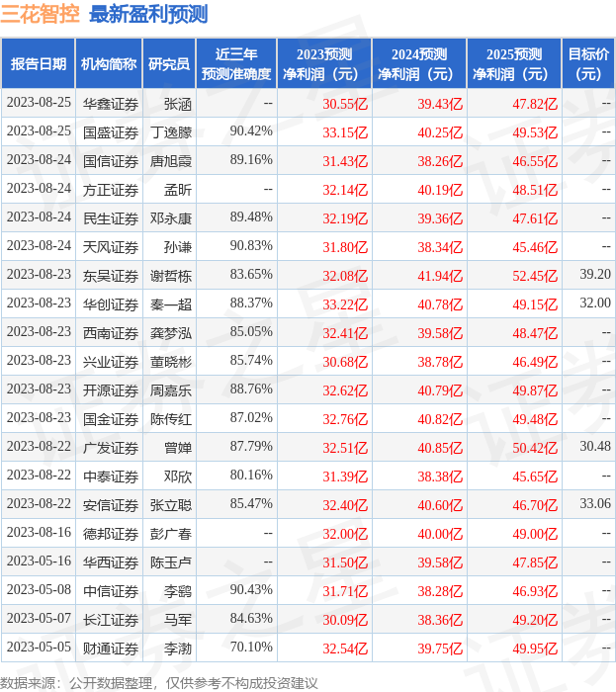Image resolution: width=616 pixels, height=692 pixels.
Task: Select the 2024预测净利润 column header
Action: point(419,64)
